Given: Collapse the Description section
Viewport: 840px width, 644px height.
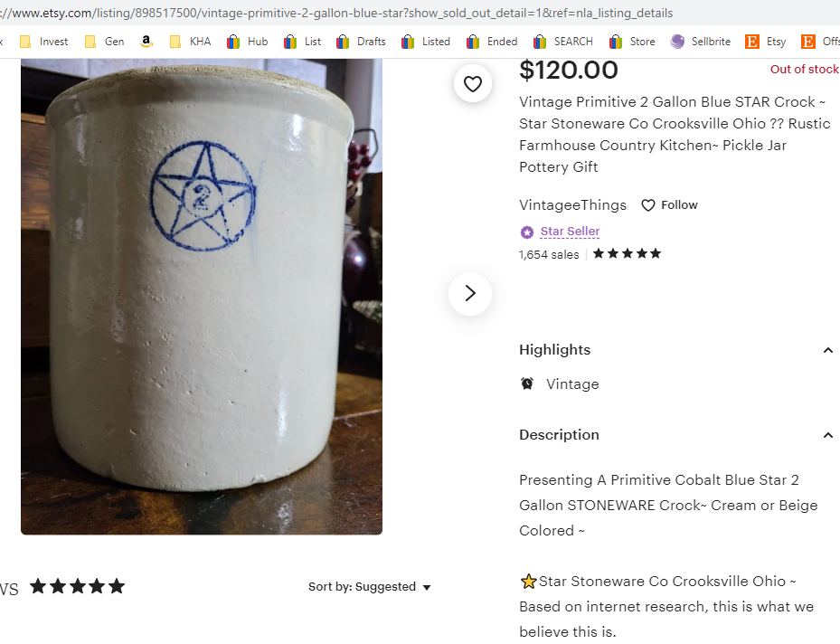Looking at the screenshot, I should [x=827, y=435].
